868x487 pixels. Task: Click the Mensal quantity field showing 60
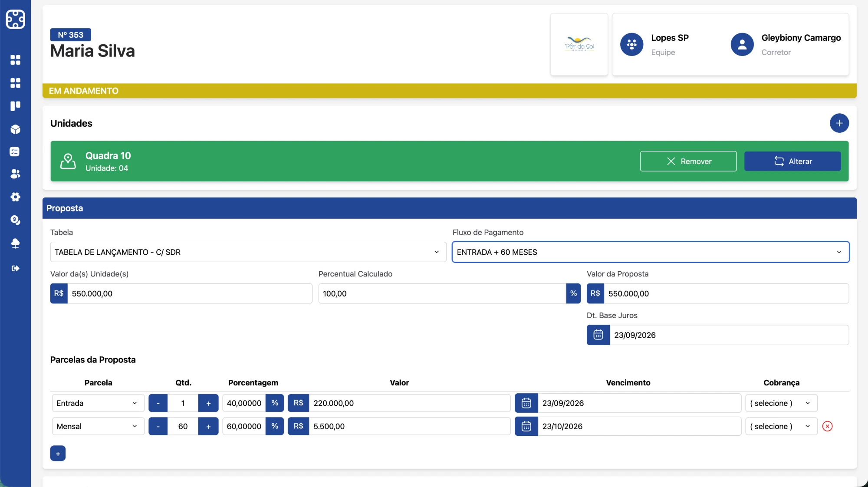(x=183, y=427)
